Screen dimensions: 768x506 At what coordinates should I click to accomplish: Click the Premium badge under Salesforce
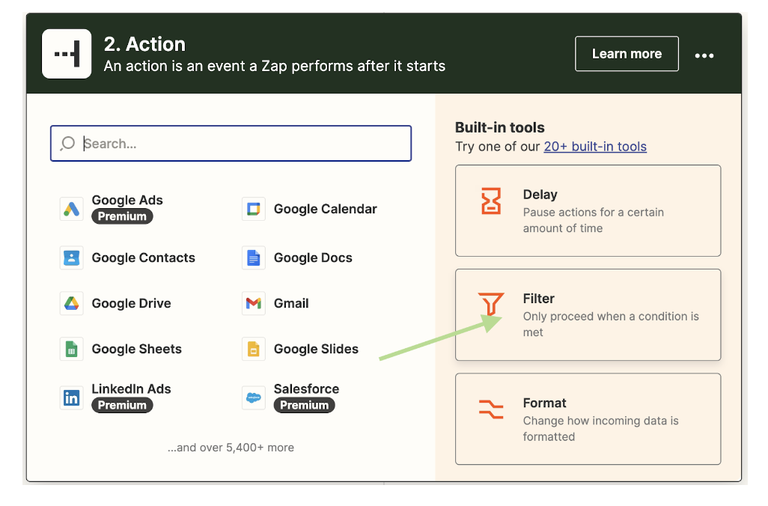coord(304,405)
